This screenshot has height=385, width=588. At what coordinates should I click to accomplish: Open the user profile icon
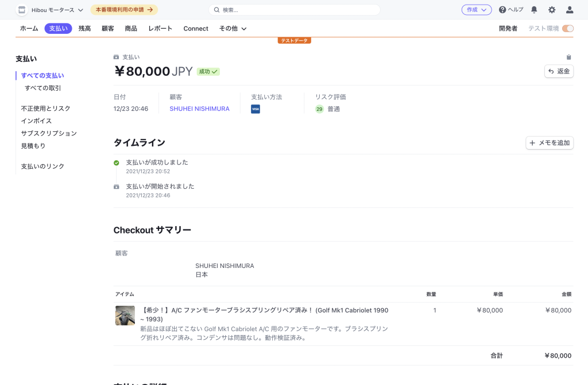click(570, 10)
